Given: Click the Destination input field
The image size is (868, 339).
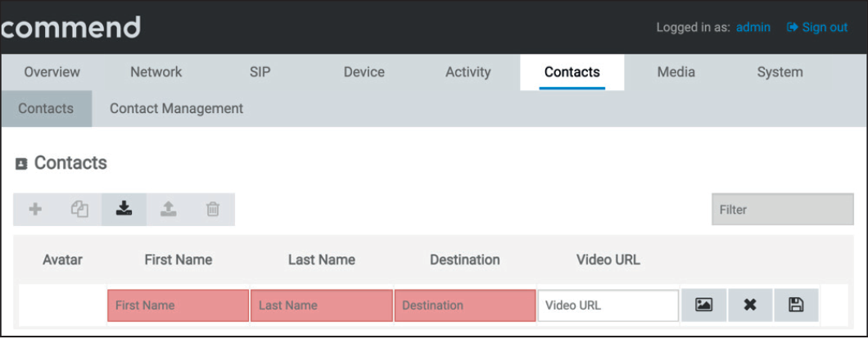Looking at the screenshot, I should [x=464, y=305].
